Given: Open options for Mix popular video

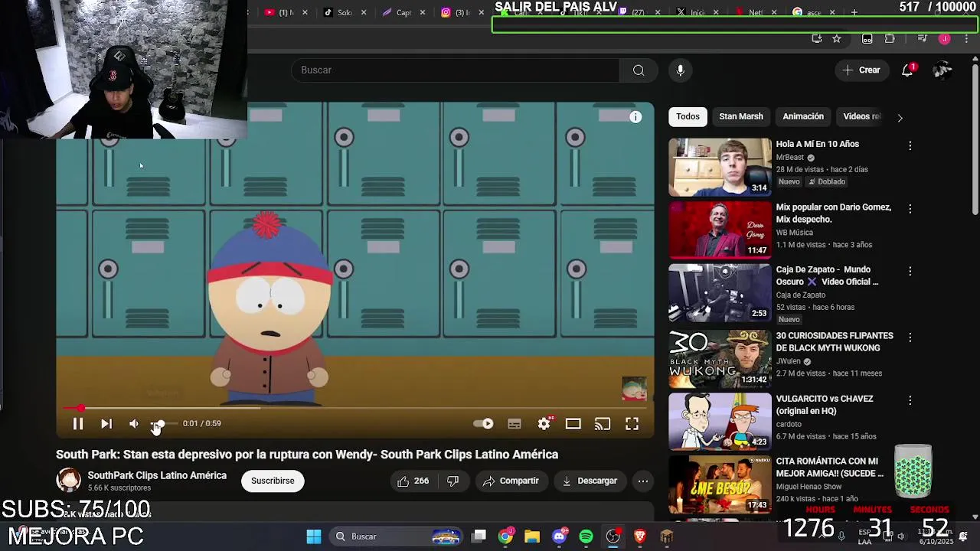Looking at the screenshot, I should (910, 208).
